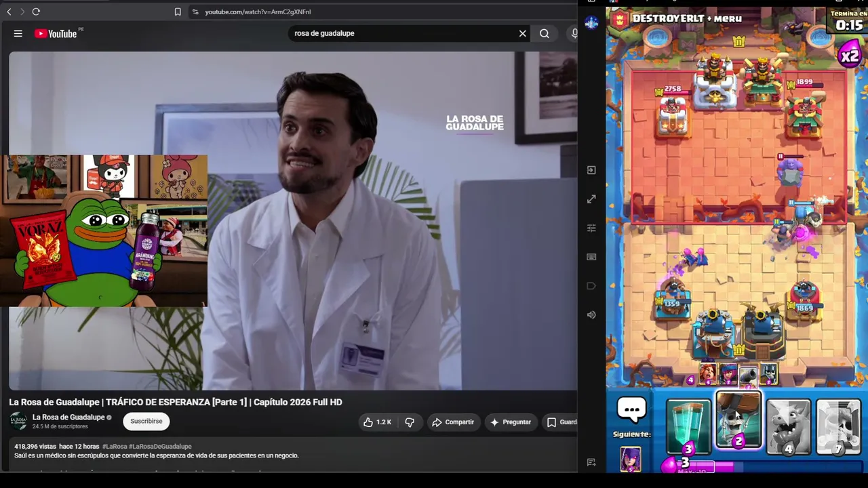Image resolution: width=868 pixels, height=488 pixels.
Task: Click the emulator tag-shaped sidebar icon
Action: 591,286
